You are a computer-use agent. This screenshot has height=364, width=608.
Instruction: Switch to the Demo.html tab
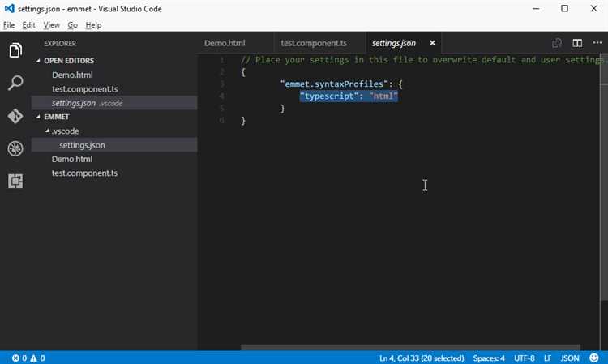click(x=225, y=43)
